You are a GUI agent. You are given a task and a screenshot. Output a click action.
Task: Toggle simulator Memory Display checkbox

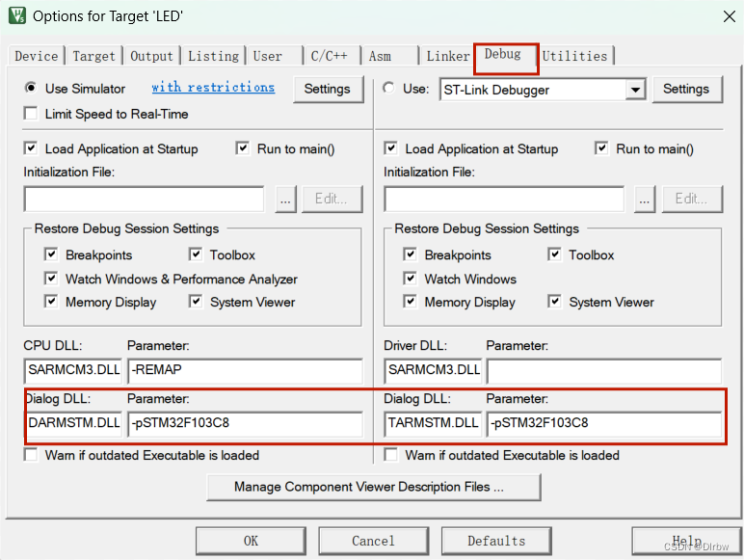click(x=51, y=302)
